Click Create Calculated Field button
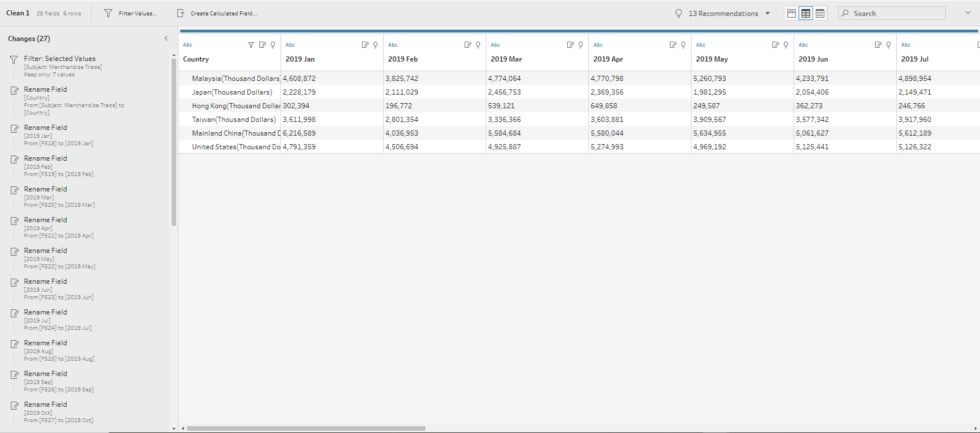Viewport: 980px width, 433px height. tap(223, 14)
